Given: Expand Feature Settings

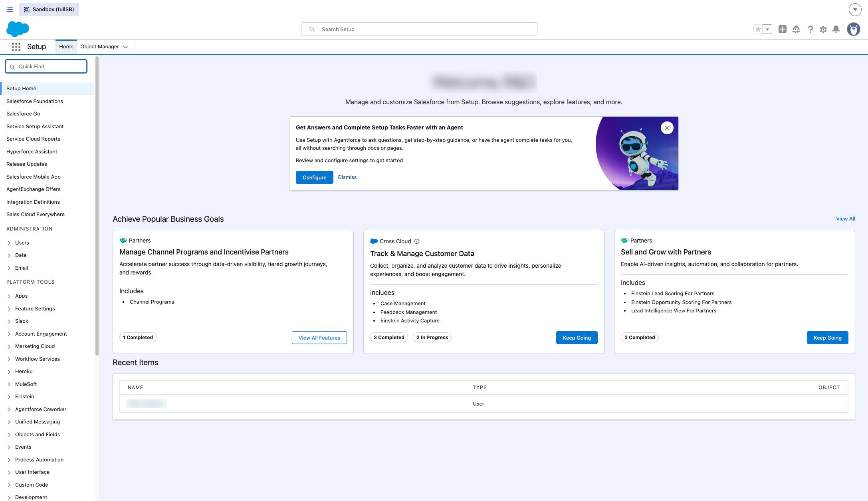Looking at the screenshot, I should (x=9, y=309).
